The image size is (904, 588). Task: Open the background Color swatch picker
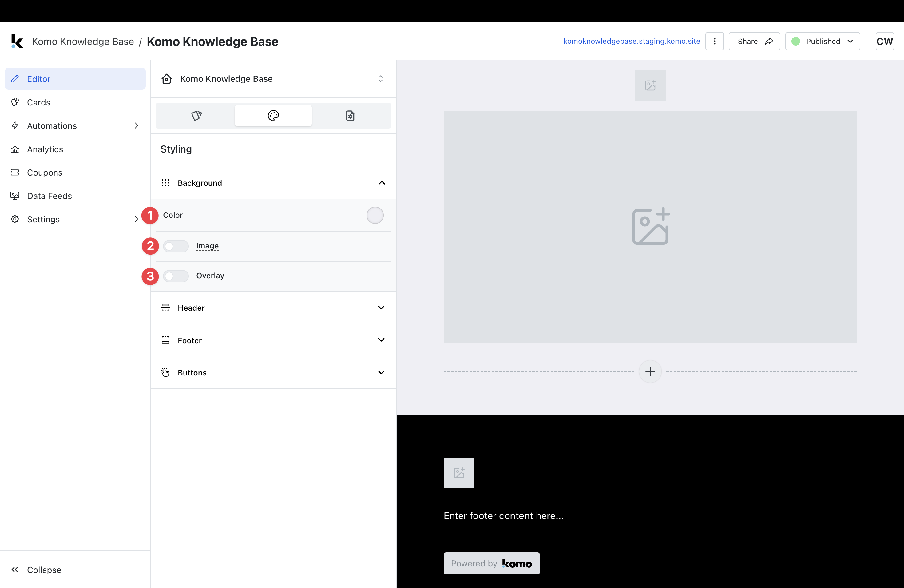[375, 215]
